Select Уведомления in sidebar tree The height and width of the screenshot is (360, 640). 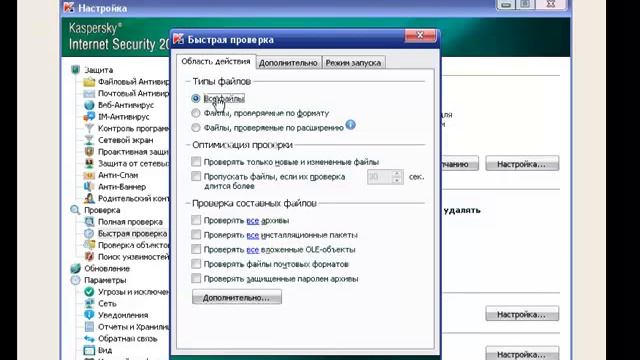pos(123,316)
